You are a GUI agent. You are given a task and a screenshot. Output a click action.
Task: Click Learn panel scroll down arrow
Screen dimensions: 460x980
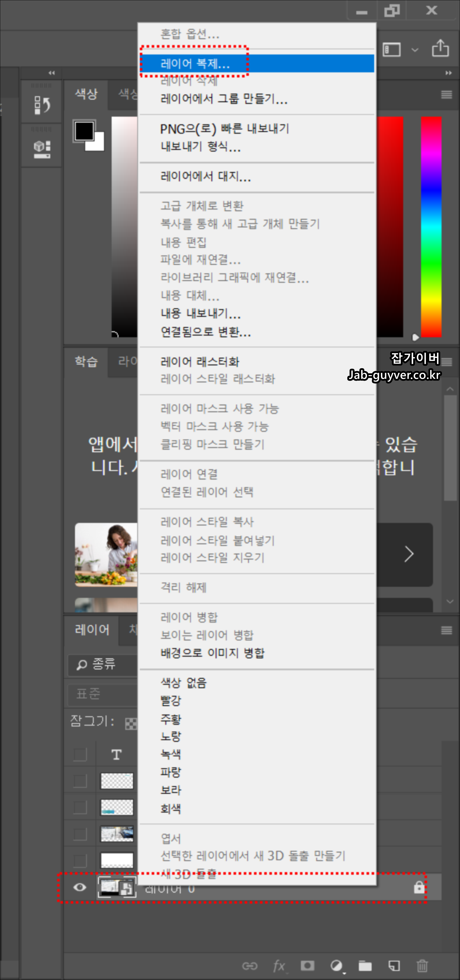point(450,602)
